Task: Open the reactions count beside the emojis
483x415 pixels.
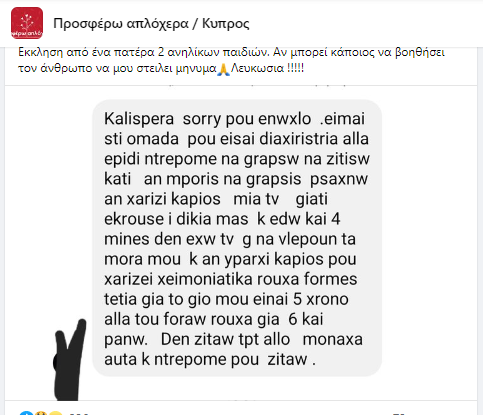Action: (x=79, y=414)
